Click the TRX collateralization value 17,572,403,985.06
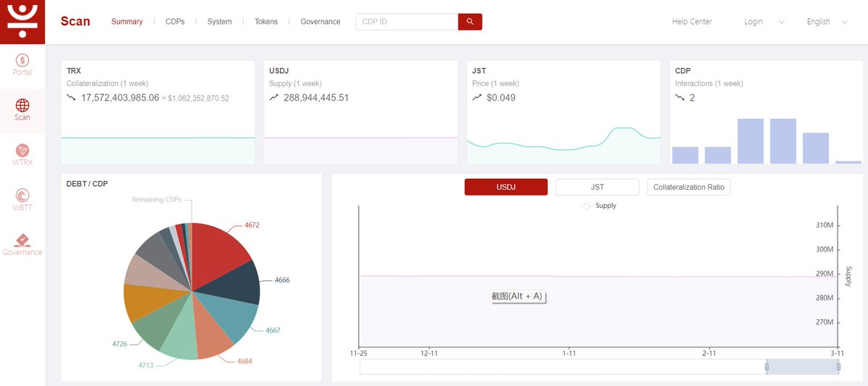Image resolution: width=868 pixels, height=386 pixels. (120, 97)
